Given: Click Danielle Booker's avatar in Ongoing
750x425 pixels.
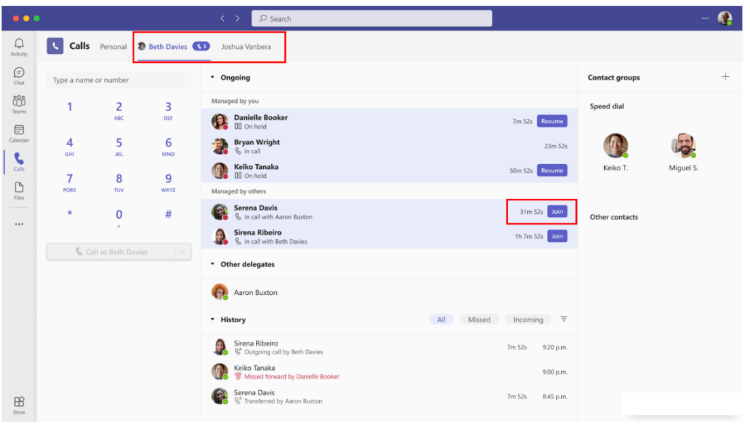Looking at the screenshot, I should pos(220,121).
